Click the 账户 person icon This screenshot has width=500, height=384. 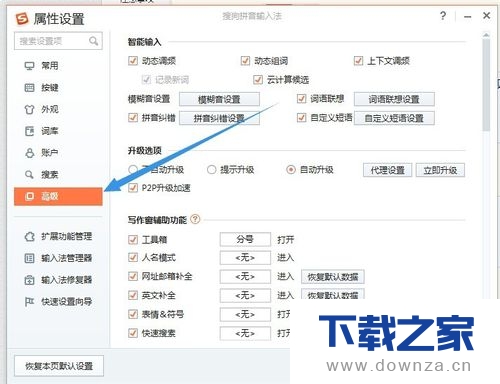(29, 153)
